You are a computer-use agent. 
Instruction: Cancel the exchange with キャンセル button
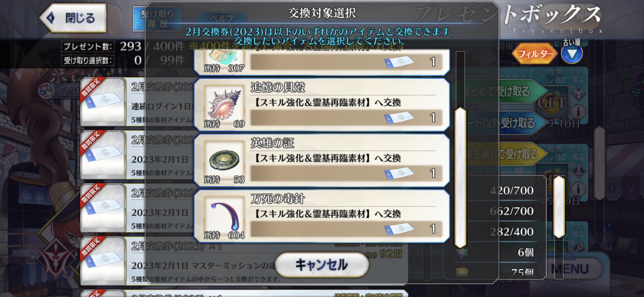[322, 264]
